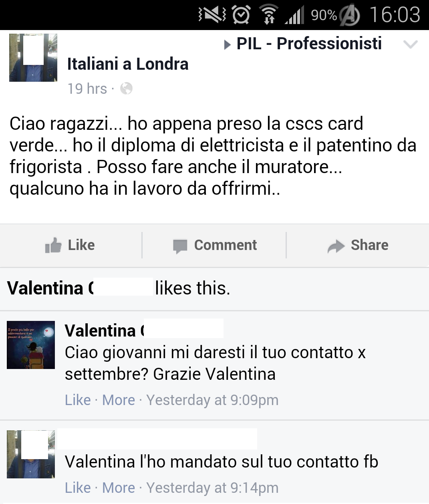Open the PIL - Professionisti group link

309,44
